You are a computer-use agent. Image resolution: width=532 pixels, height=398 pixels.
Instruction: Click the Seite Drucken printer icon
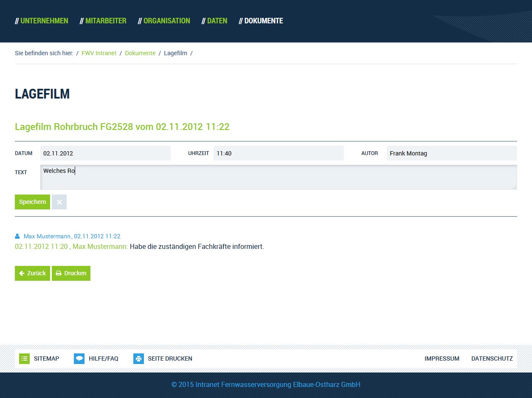pyautogui.click(x=138, y=358)
